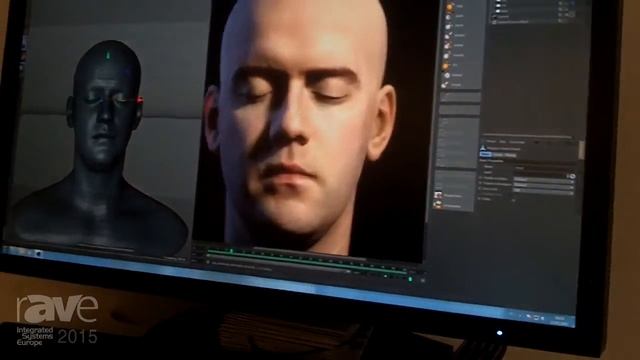The height and width of the screenshot is (360, 640).
Task: Click the taskbar clock in the system tray
Action: pyautogui.click(x=560, y=320)
